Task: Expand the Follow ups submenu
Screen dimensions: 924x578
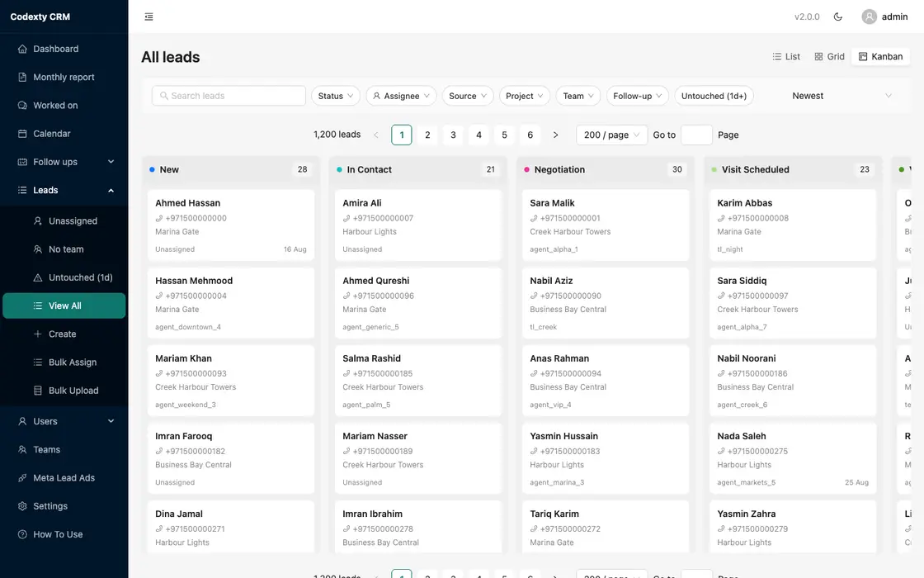Action: pyautogui.click(x=64, y=162)
